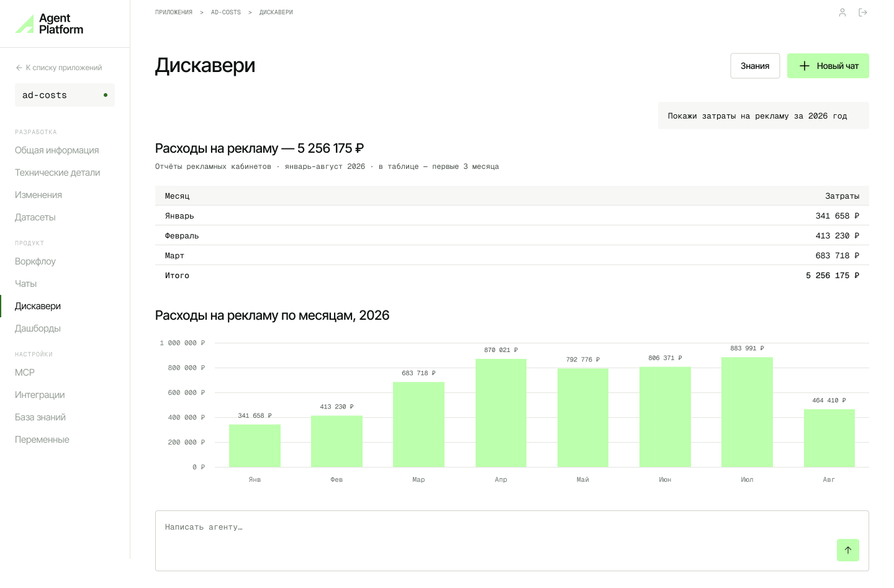The image size is (894, 588).
Task: Open MCP settings
Action: click(25, 373)
